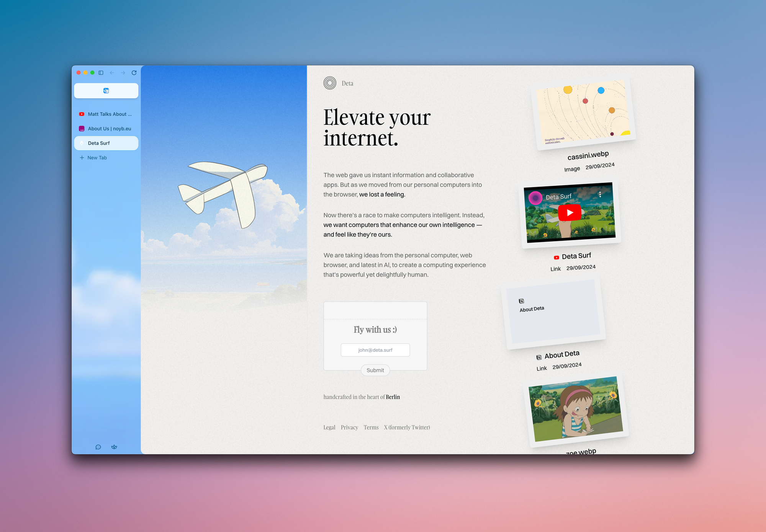Click the lotus leaf icon in sidebar

(x=114, y=447)
